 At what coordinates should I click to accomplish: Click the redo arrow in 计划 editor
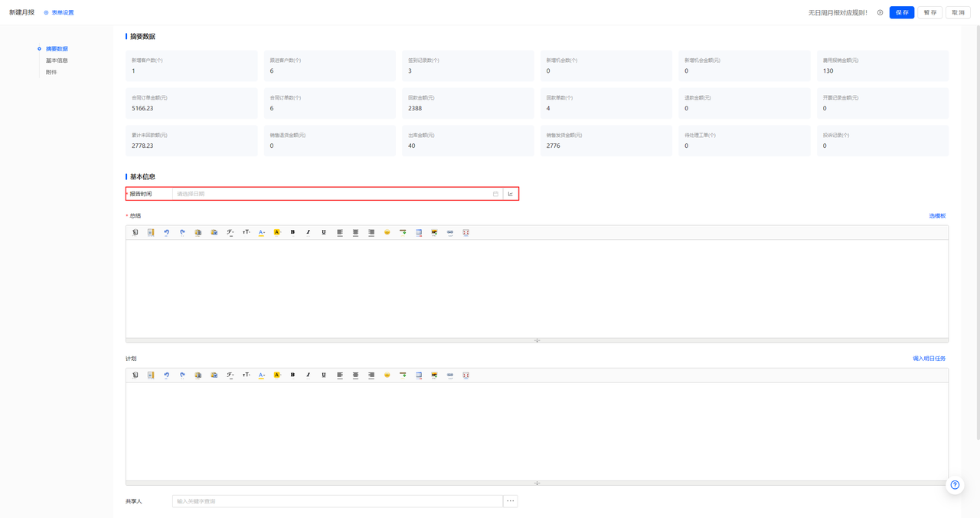(182, 375)
